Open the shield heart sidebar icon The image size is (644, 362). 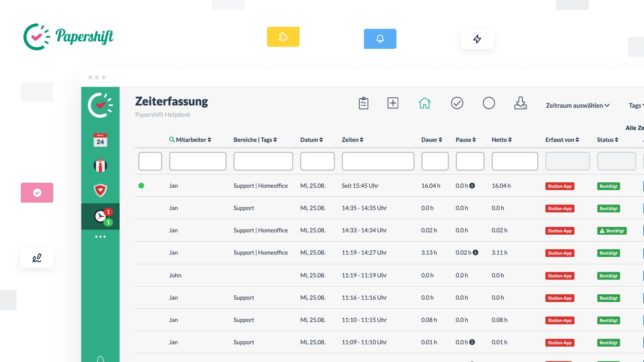coord(100,190)
